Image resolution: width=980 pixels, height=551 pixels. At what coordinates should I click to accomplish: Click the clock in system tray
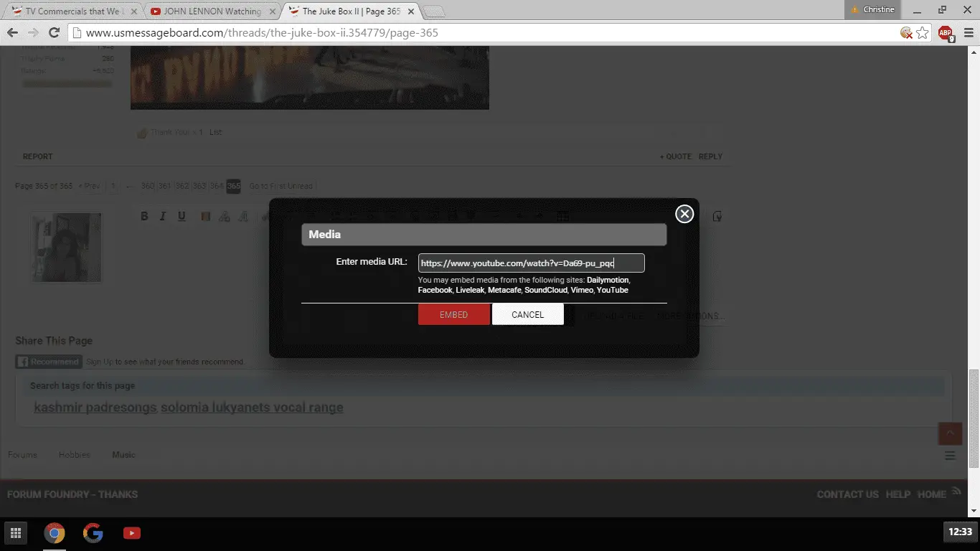tap(960, 532)
